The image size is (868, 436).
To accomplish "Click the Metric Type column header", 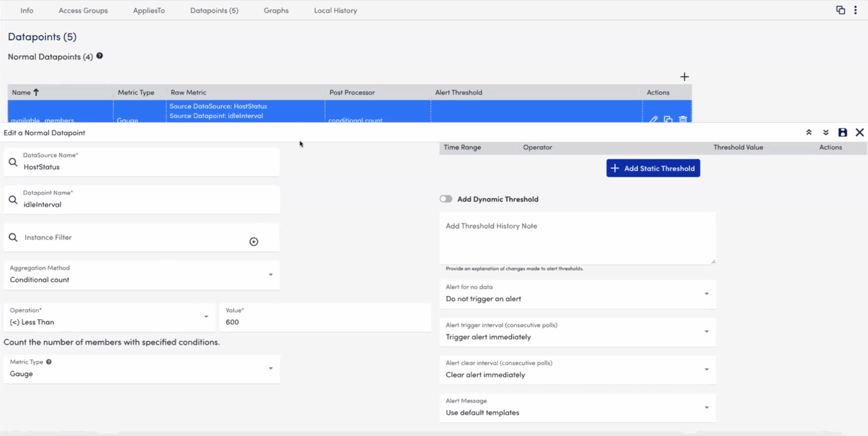I will 136,92.
